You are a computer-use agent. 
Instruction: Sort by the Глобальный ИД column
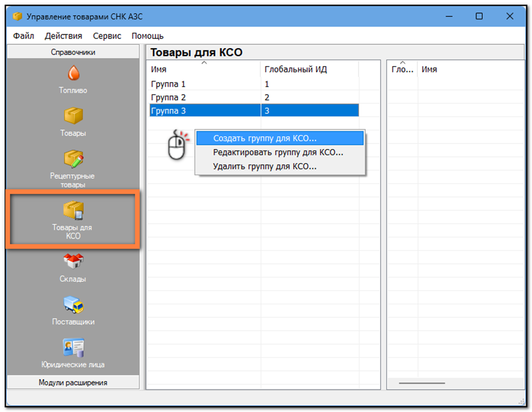(x=310, y=69)
